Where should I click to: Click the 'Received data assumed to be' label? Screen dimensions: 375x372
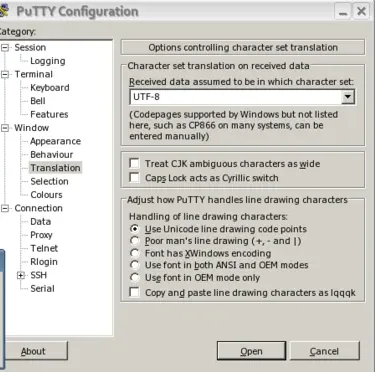pyautogui.click(x=242, y=82)
